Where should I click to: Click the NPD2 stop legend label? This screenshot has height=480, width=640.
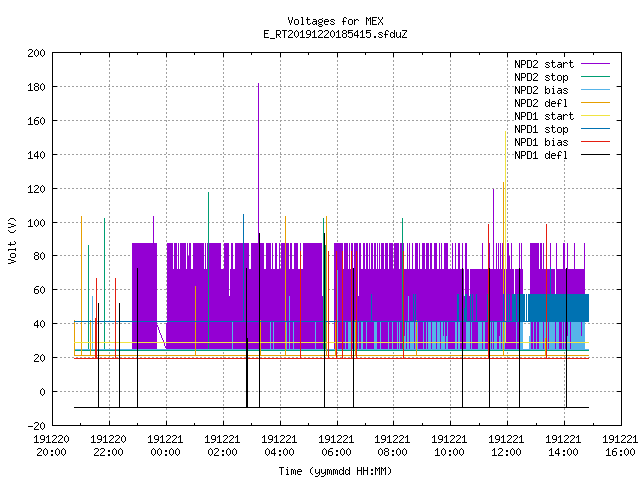pos(541,77)
